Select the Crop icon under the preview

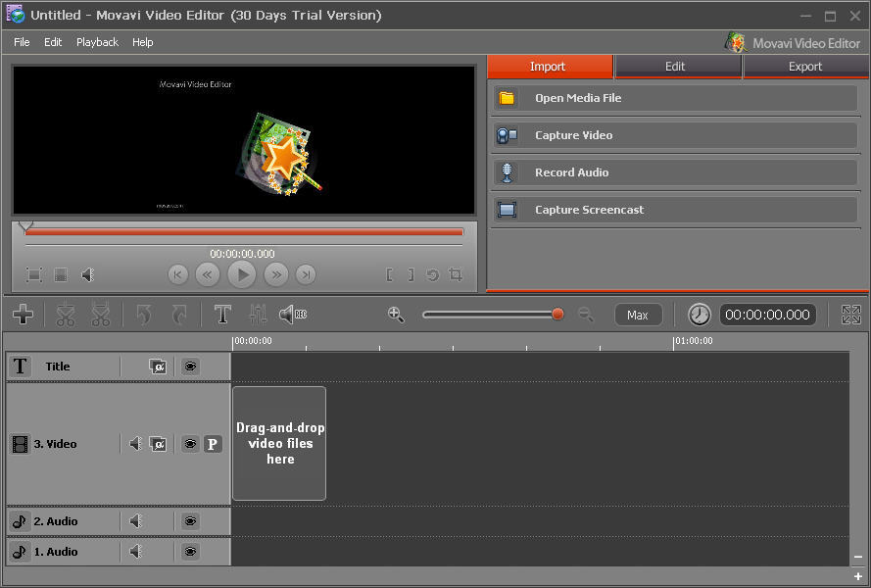(x=456, y=275)
